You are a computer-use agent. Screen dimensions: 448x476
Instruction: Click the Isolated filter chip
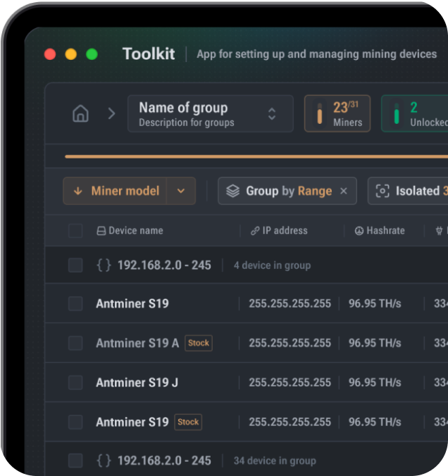[408, 191]
